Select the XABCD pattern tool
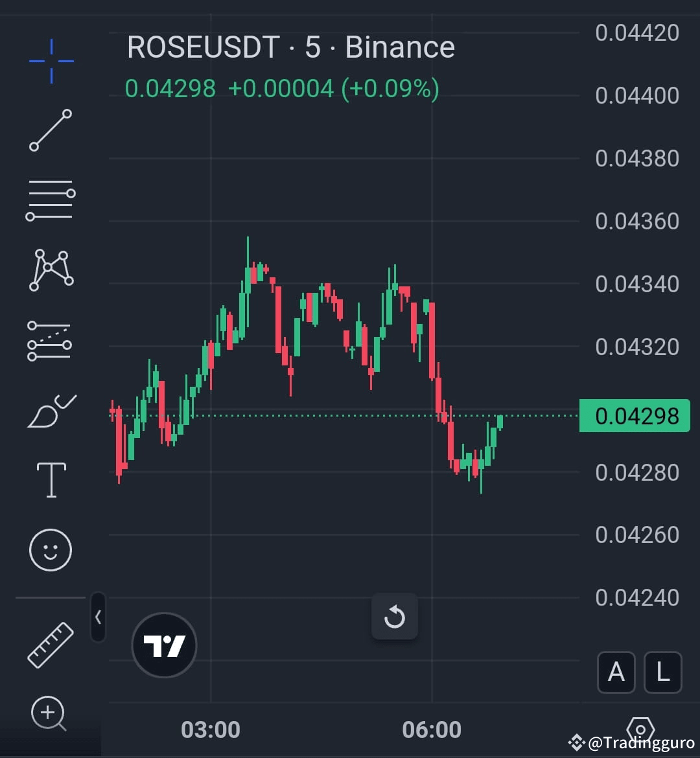 pyautogui.click(x=51, y=270)
